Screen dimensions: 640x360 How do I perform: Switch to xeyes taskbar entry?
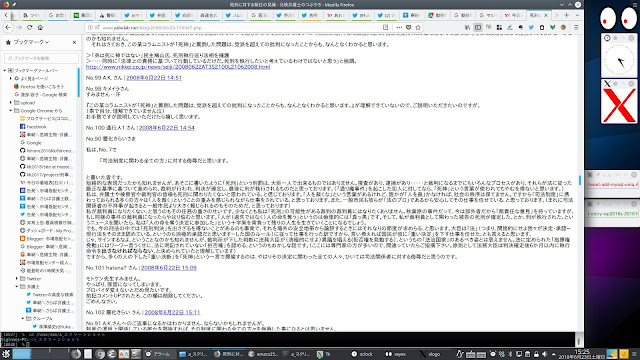pyautogui.click(x=396, y=354)
